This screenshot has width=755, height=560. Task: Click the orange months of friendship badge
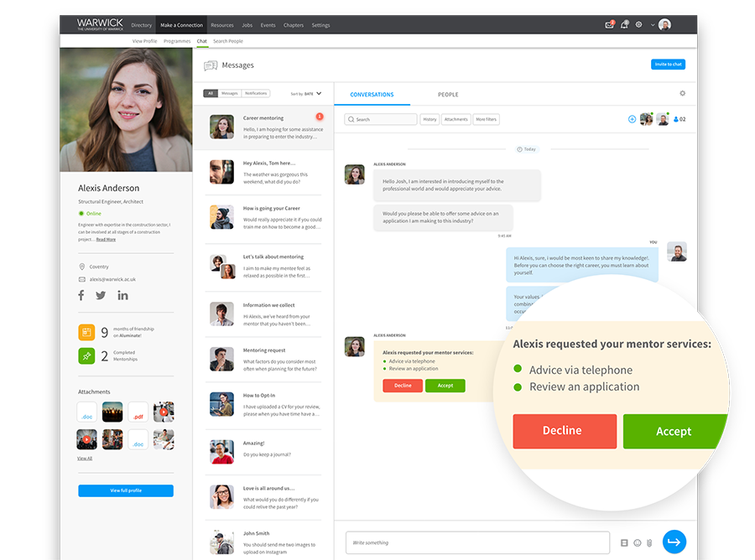[86, 332]
